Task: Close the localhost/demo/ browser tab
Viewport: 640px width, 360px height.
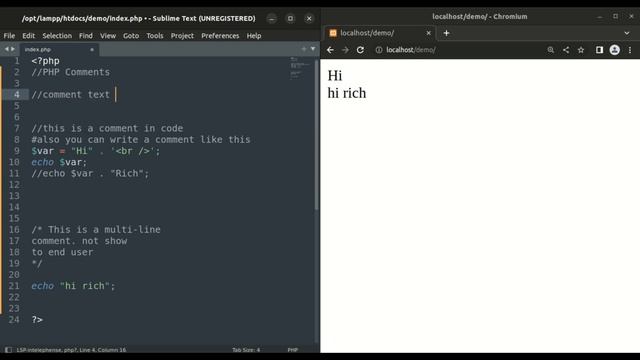Action: [429, 33]
